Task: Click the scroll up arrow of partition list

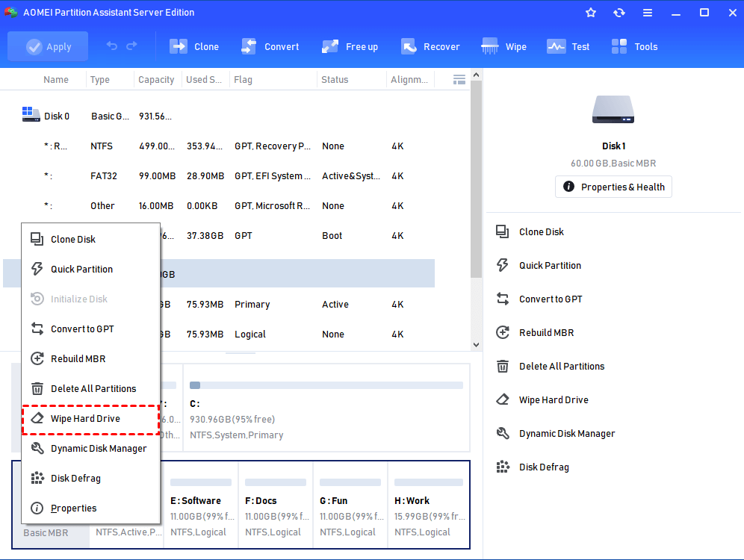Action: point(477,75)
